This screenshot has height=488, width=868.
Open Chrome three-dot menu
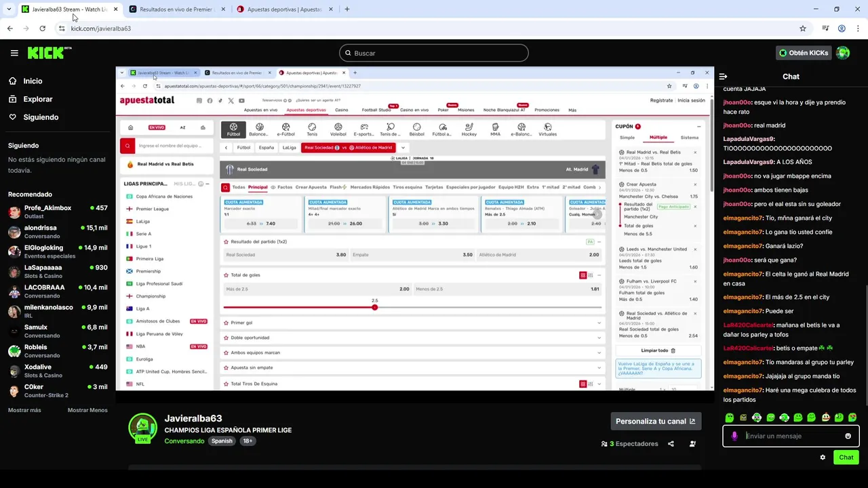click(857, 28)
